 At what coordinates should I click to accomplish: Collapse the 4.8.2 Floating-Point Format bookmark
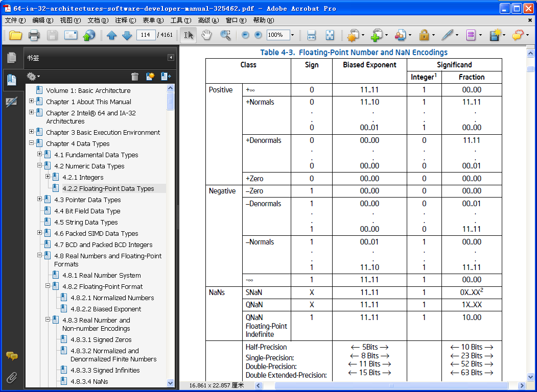click(x=48, y=286)
